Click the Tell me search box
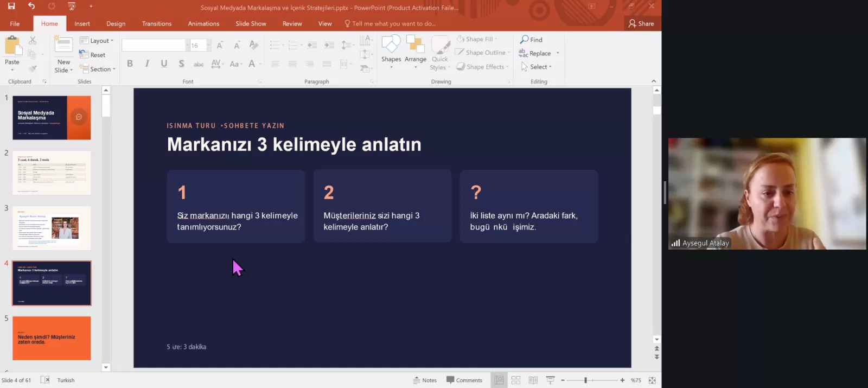 (390, 23)
